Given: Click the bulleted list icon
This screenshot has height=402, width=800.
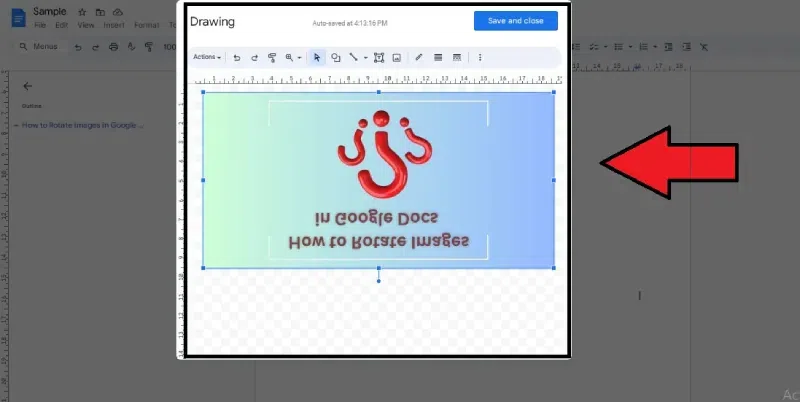Looking at the screenshot, I should coord(619,47).
